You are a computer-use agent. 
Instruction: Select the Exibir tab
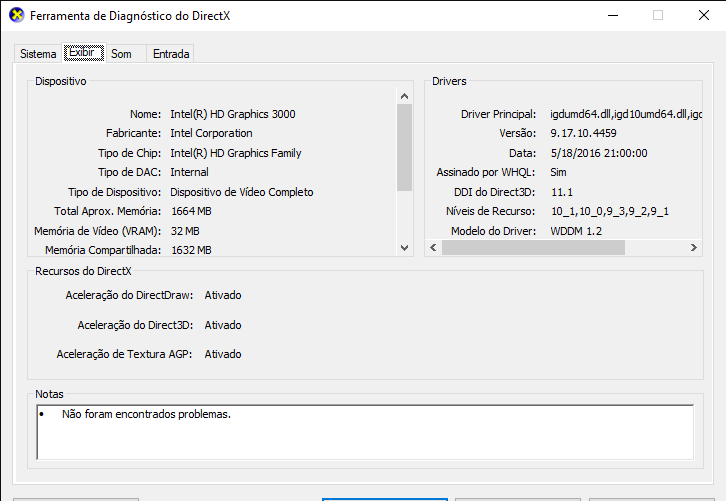pyautogui.click(x=83, y=52)
